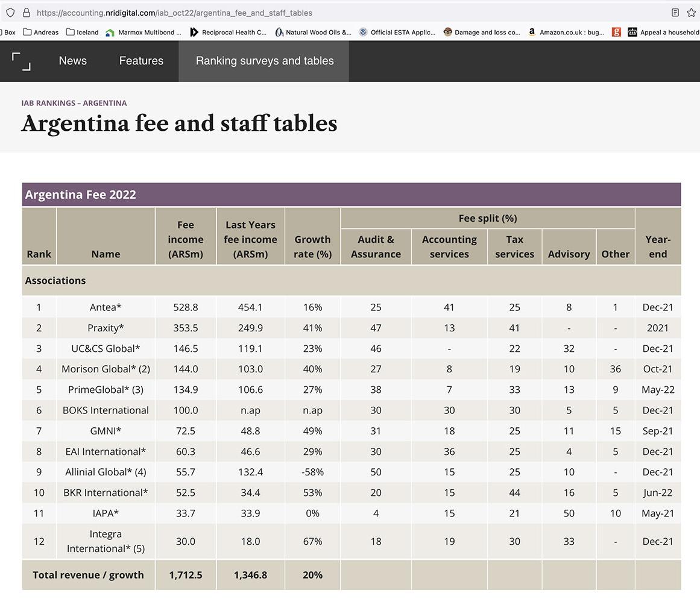Bookmark this page with the star icon
Viewport: 700px width, 605px height.
click(691, 13)
